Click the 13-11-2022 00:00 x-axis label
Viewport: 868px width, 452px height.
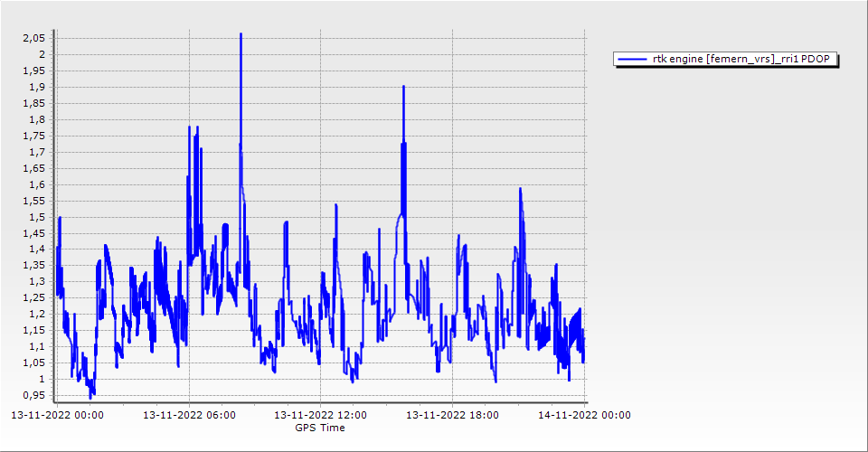[x=57, y=416]
